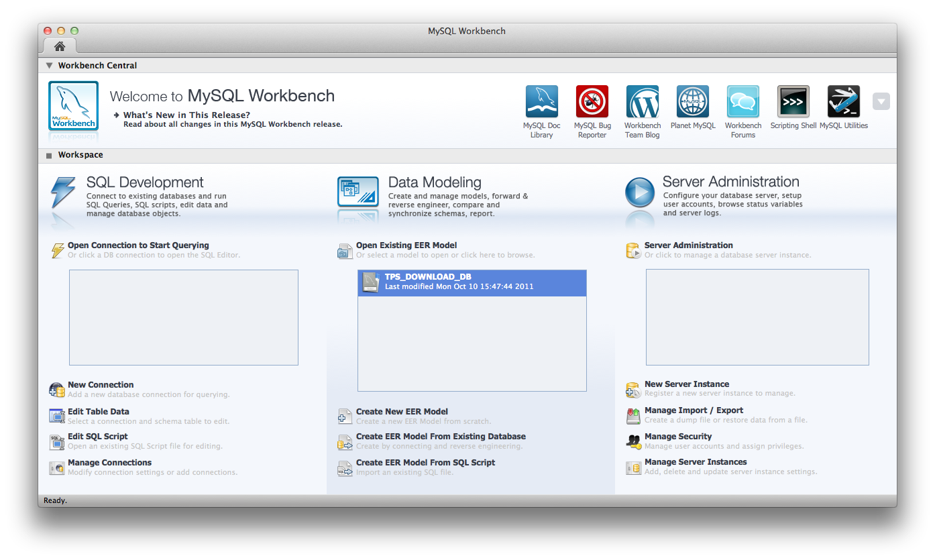Click the New Connection icon

tap(57, 390)
